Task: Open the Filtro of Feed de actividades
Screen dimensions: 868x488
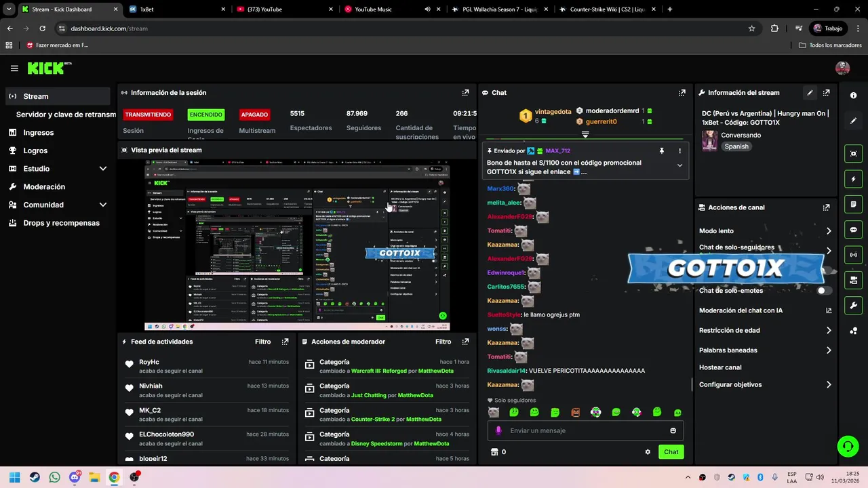Action: point(262,342)
